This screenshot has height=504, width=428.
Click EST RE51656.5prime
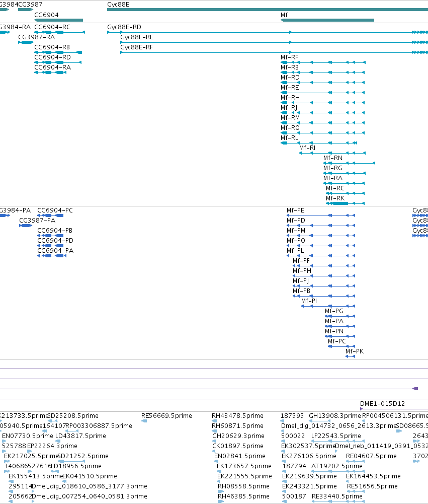[372, 486]
